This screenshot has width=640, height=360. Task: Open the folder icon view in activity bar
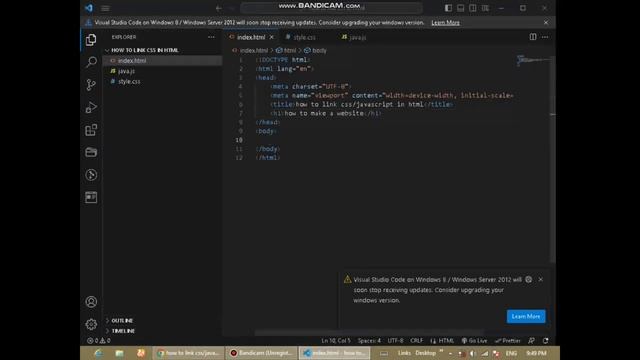pos(91,152)
